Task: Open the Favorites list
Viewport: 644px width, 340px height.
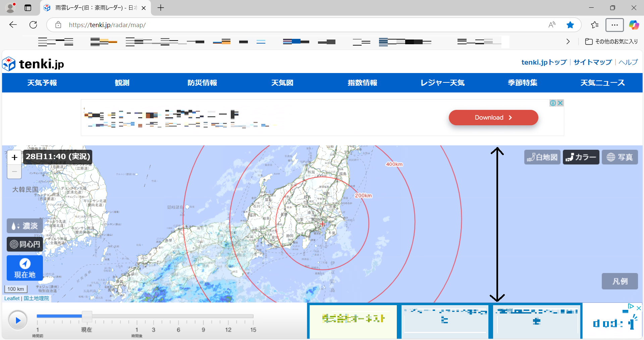Action: point(595,25)
